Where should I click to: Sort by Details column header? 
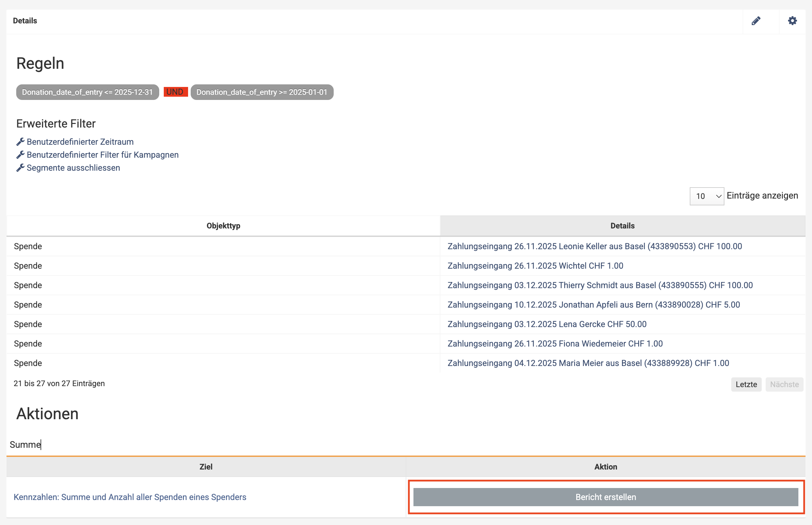click(622, 226)
